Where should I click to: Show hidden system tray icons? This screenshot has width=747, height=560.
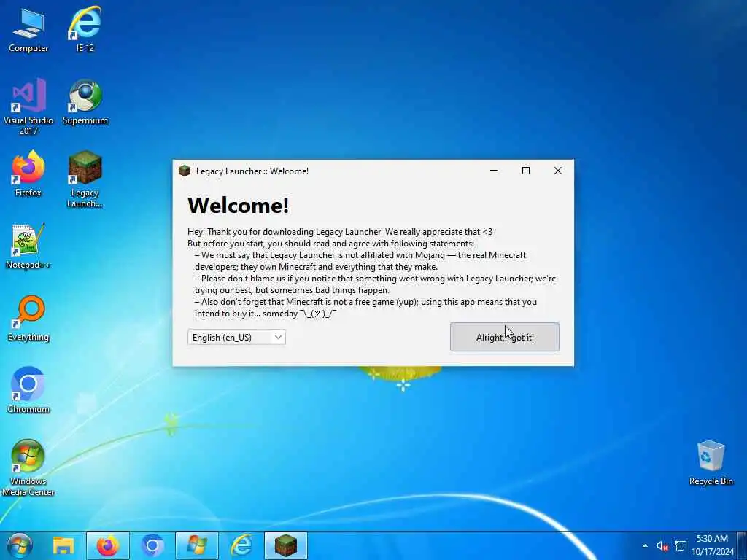click(645, 545)
